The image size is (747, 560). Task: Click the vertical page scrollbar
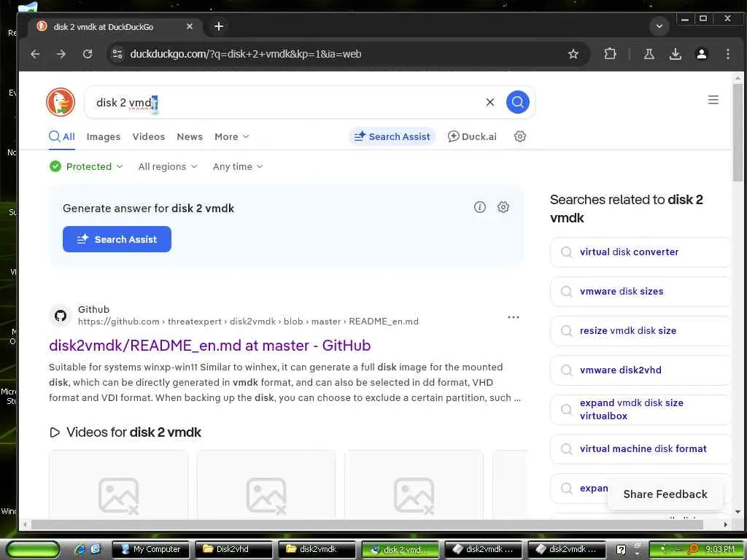pos(738,133)
